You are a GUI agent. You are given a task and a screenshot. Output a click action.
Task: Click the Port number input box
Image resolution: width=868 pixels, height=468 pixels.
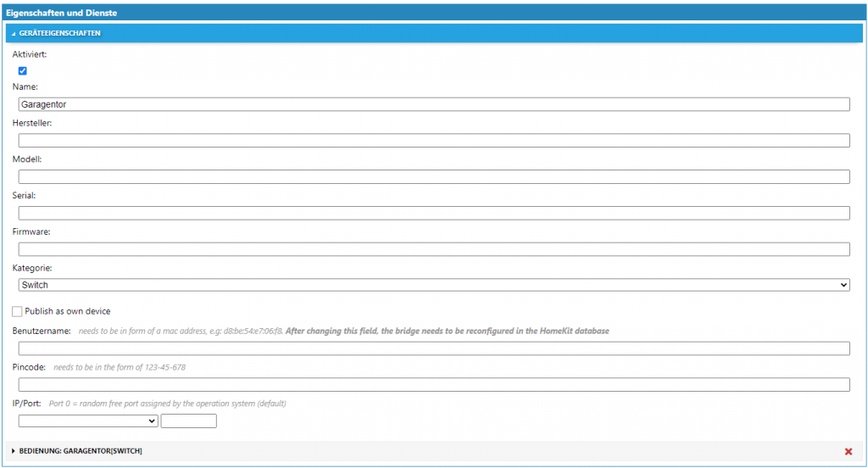pyautogui.click(x=189, y=421)
